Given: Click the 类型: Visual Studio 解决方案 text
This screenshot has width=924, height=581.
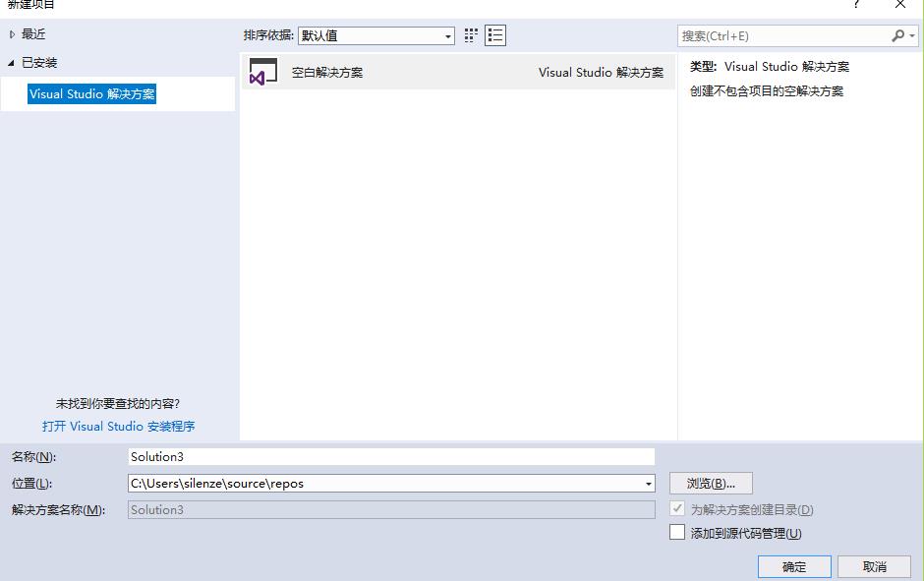Looking at the screenshot, I should [x=770, y=67].
